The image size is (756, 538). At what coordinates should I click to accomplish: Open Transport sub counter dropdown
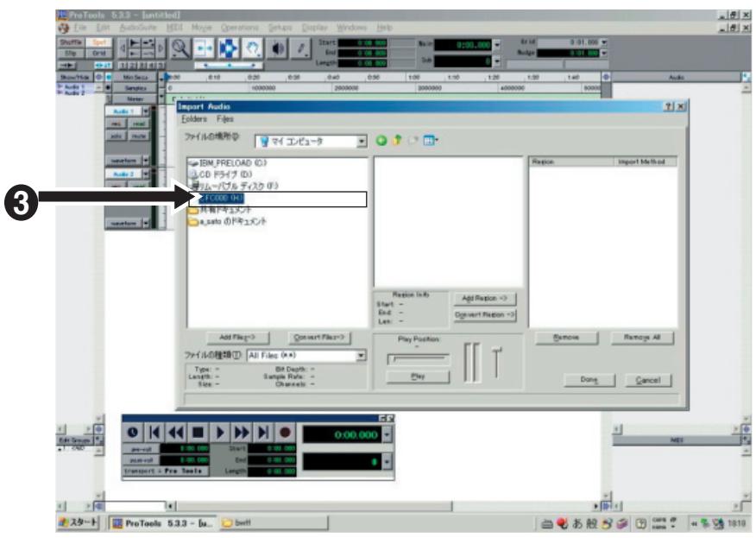click(387, 462)
